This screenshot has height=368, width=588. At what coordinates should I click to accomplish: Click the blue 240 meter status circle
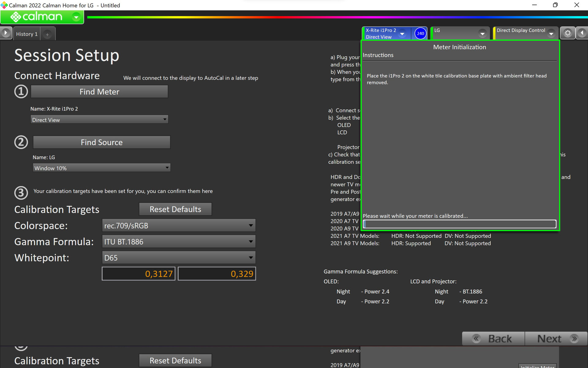click(420, 33)
